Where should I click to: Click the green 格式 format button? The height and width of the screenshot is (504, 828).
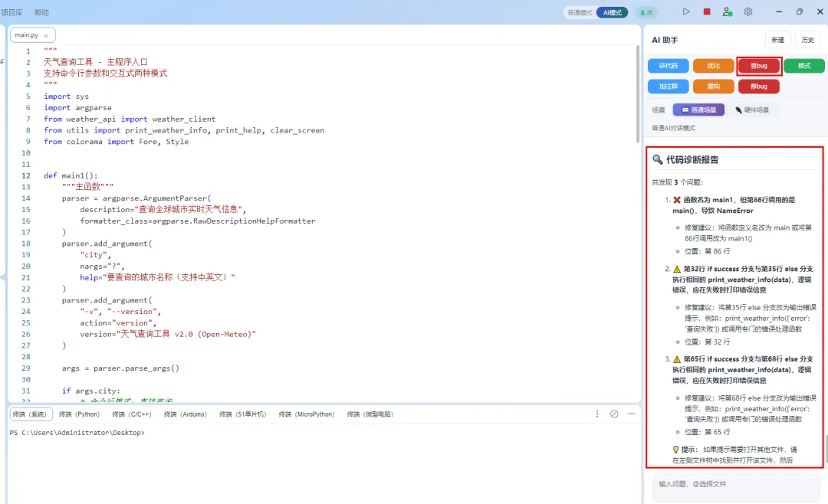coord(803,65)
